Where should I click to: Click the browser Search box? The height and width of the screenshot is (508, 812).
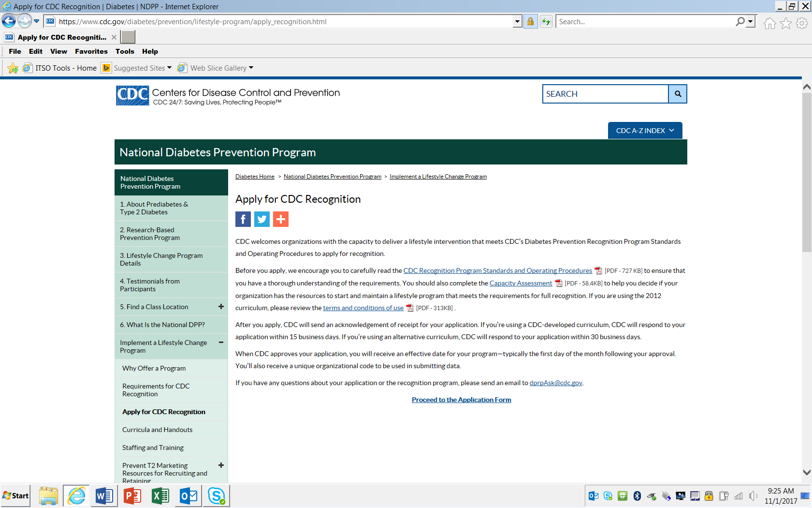coord(645,21)
